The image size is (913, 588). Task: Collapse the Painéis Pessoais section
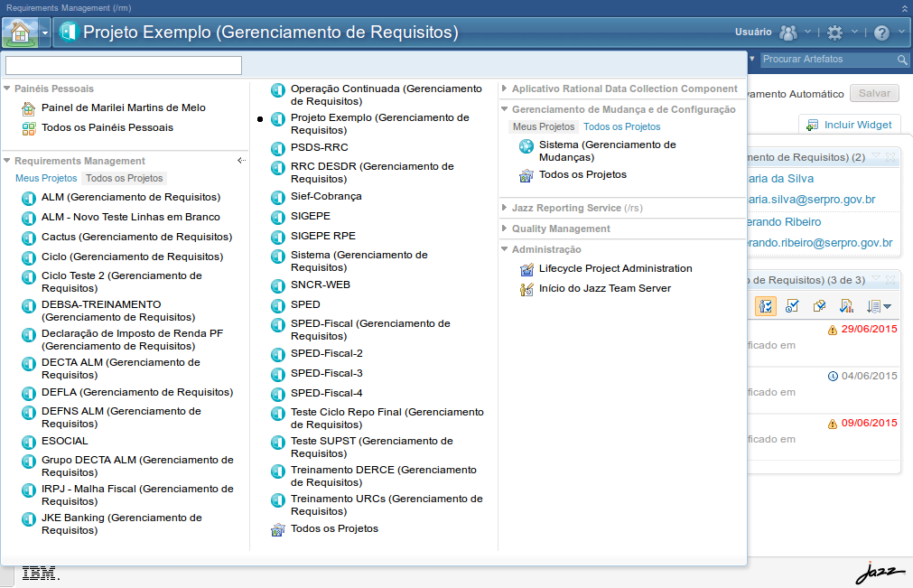click(7, 89)
